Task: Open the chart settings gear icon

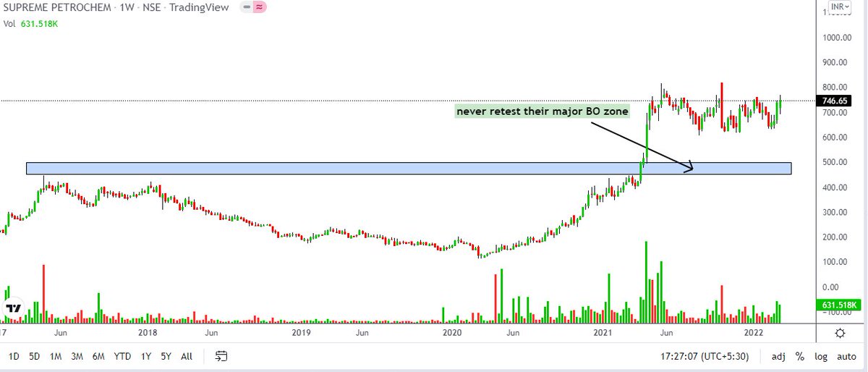Action: 841,333
